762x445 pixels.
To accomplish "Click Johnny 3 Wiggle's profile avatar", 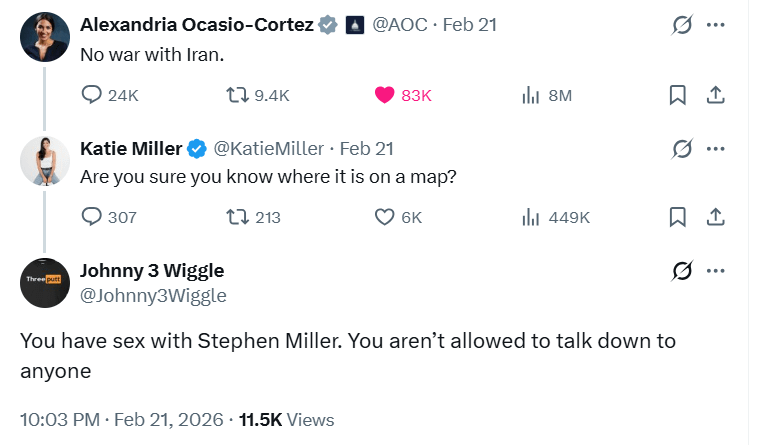I will pyautogui.click(x=44, y=282).
